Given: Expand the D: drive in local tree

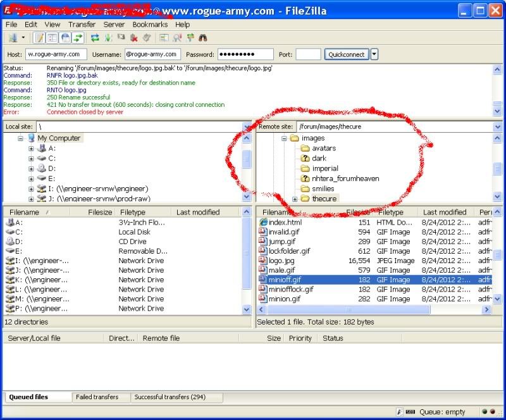Looking at the screenshot, I should pyautogui.click(x=31, y=168).
